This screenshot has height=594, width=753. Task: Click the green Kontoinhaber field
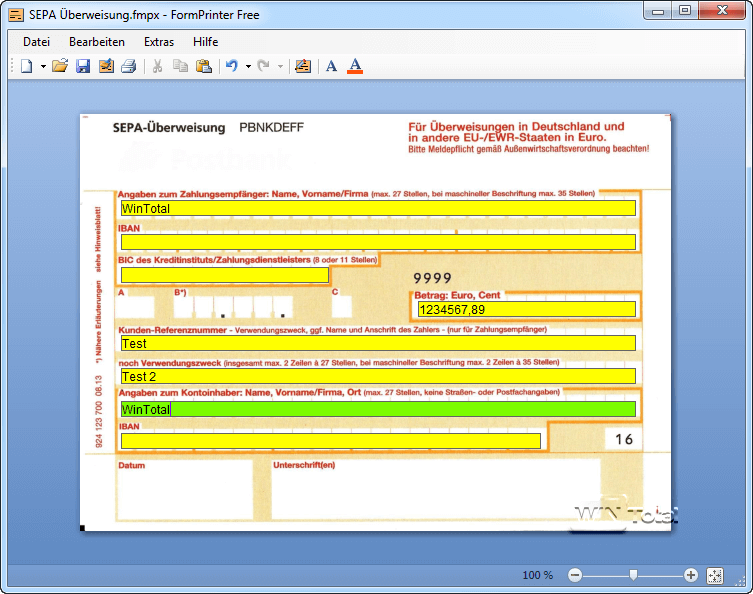(x=378, y=409)
